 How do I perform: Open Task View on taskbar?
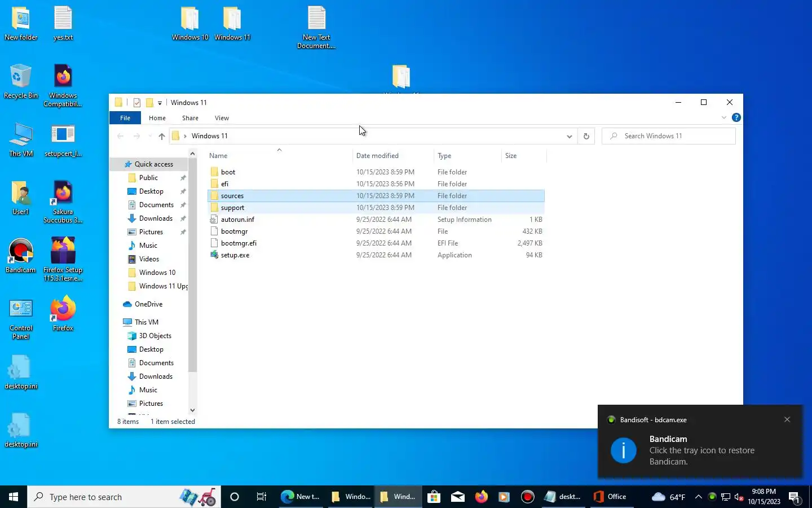tap(261, 497)
